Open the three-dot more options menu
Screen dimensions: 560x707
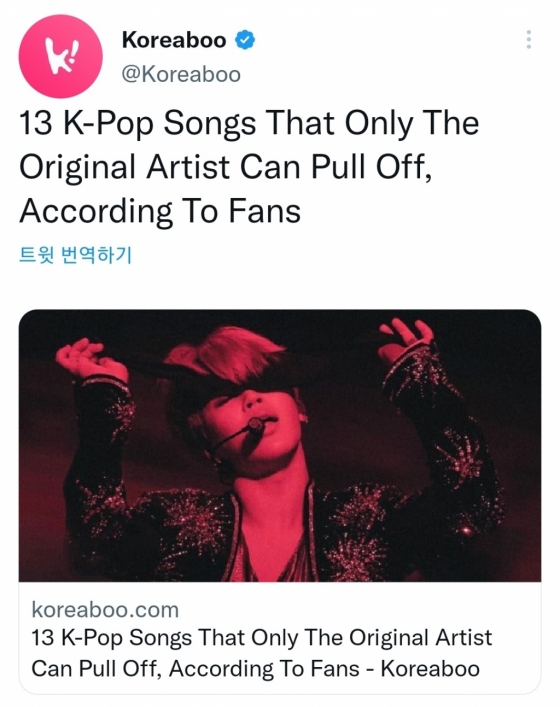528,40
